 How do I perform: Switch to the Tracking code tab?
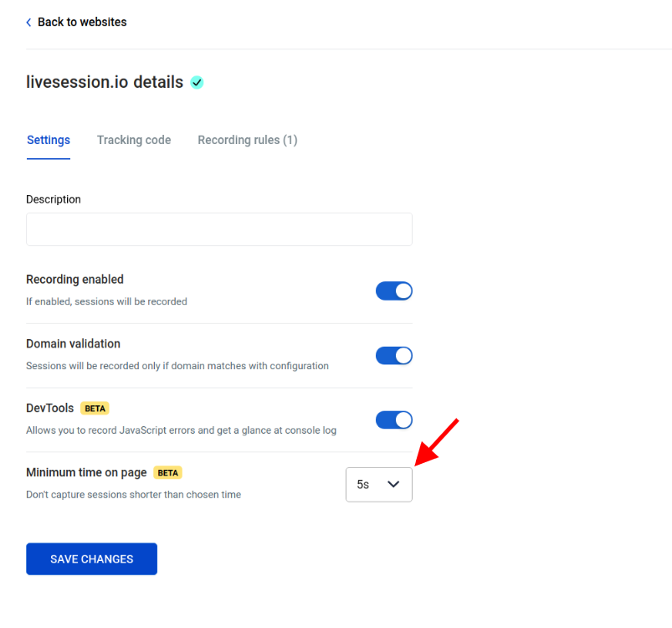coord(134,140)
